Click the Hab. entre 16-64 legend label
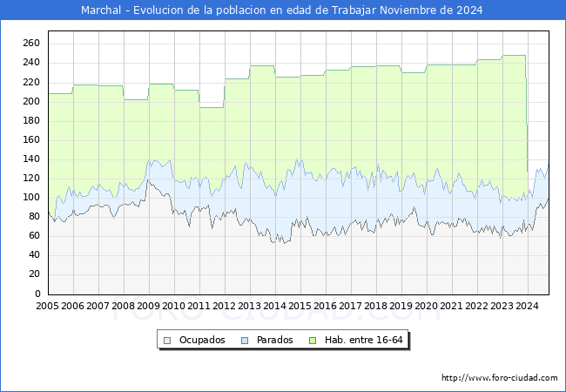 coord(363,340)
